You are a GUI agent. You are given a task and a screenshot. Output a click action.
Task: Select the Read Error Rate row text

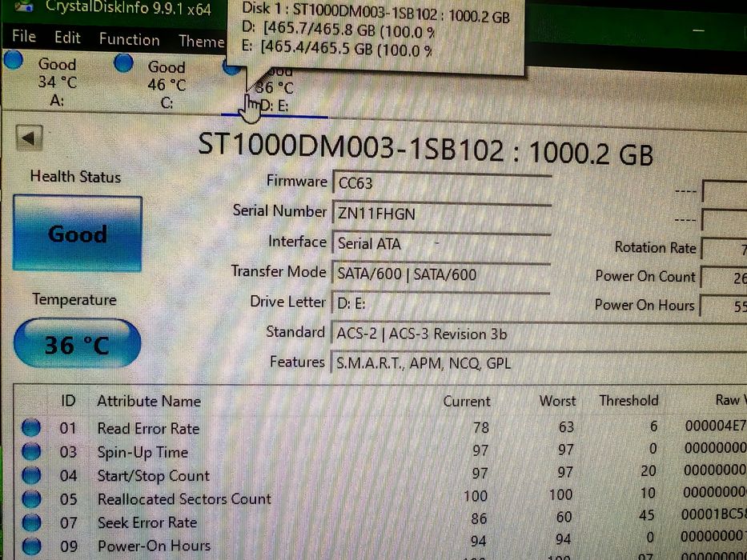click(x=148, y=428)
